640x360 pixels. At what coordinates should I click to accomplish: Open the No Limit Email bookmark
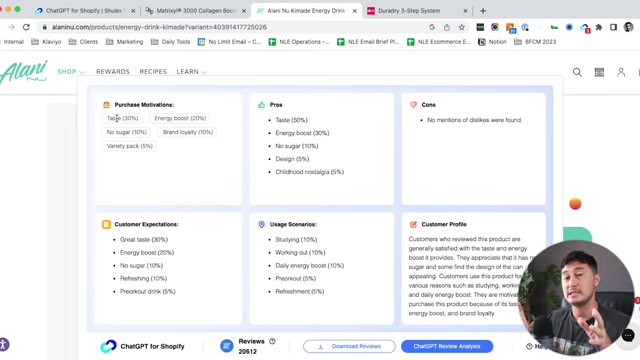pyautogui.click(x=229, y=42)
